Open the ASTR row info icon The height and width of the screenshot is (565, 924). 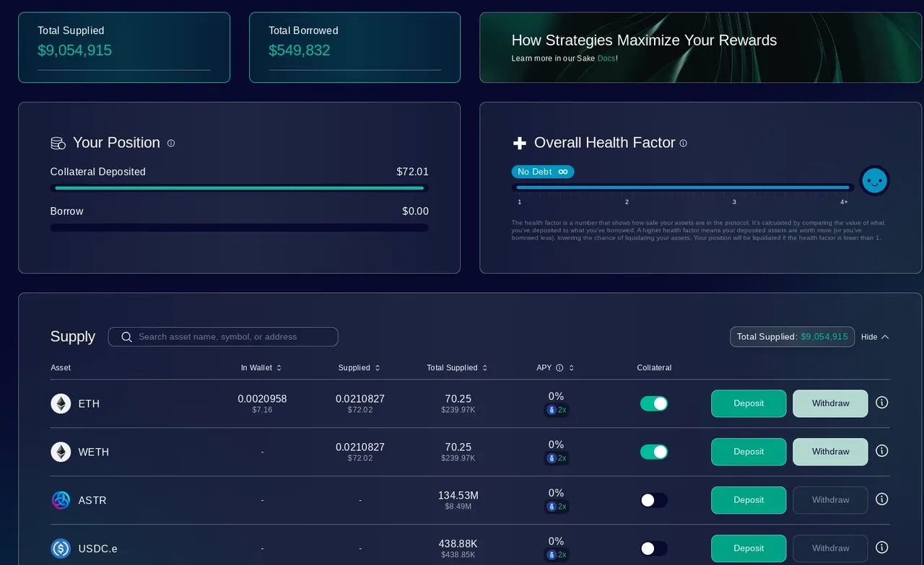[x=881, y=499]
